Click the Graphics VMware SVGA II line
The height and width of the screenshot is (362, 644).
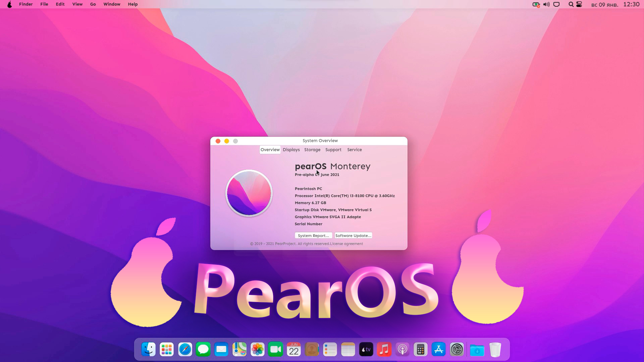[x=328, y=217]
